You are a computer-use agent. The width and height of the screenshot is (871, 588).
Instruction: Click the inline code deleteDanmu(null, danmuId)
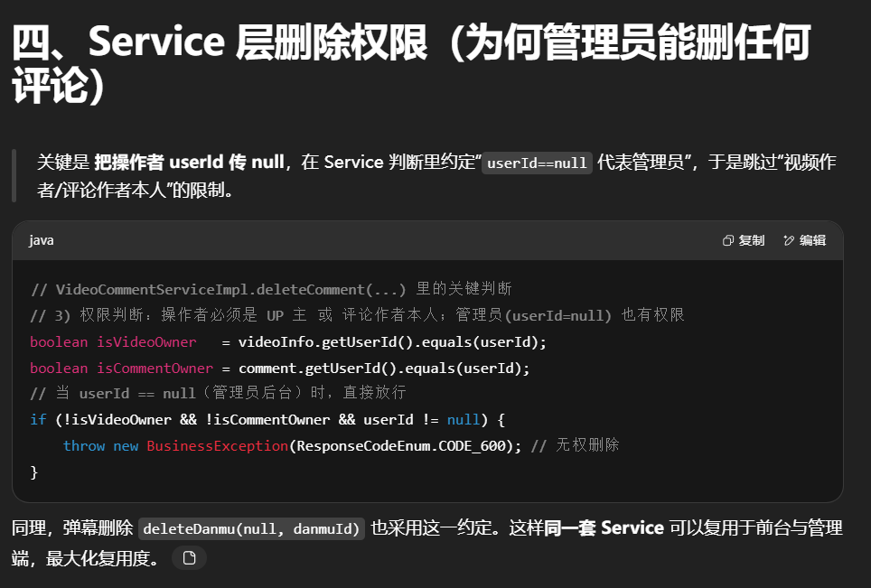[252, 528]
